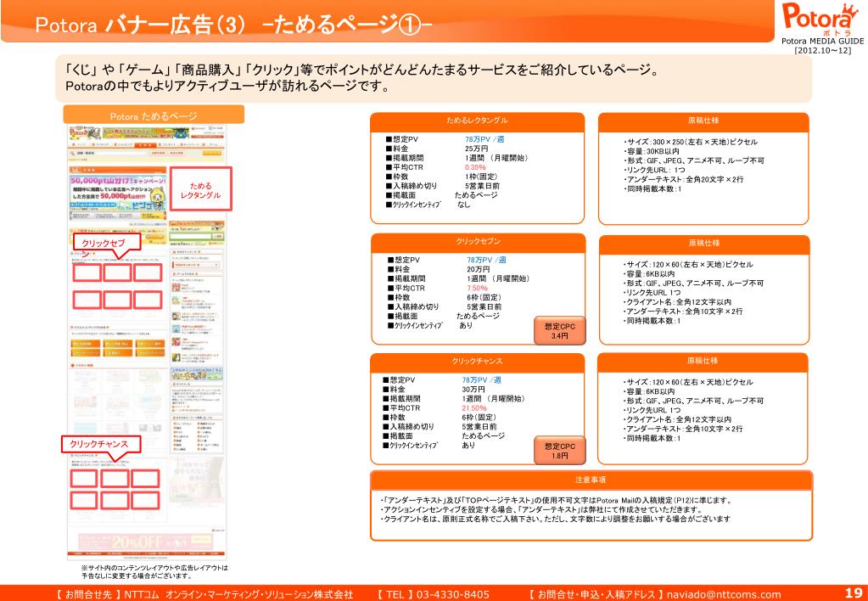868x601 pixels.
Task: Click the "1枠(固定)" slot count value
Action: [x=482, y=177]
